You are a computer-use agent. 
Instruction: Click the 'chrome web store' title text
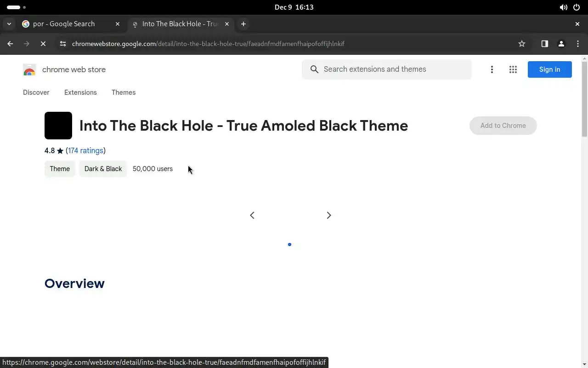[x=74, y=69]
